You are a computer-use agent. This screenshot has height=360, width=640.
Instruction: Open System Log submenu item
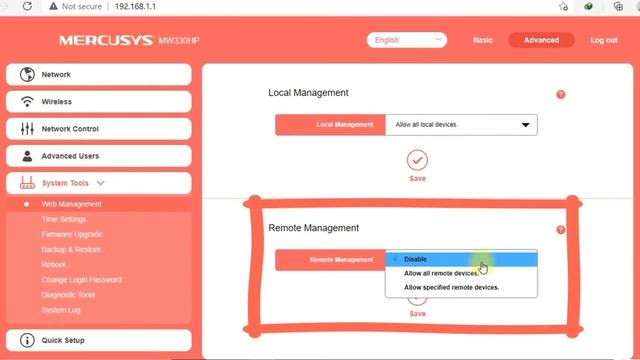point(61,310)
